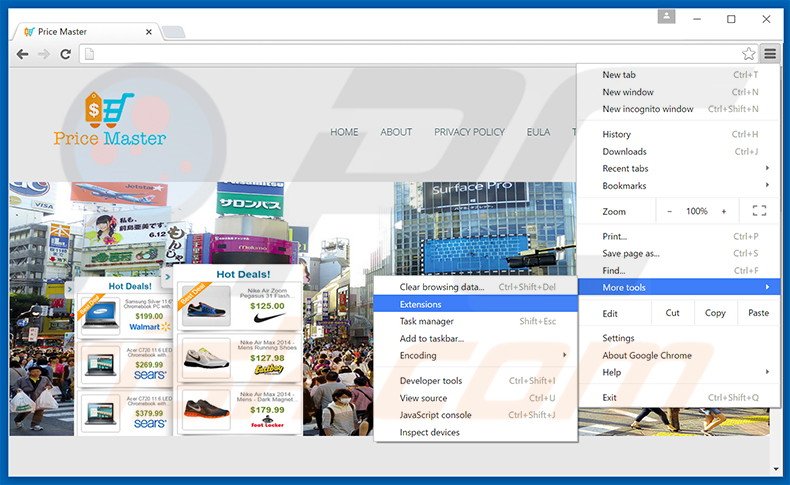
Task: Open the ABOUT page link
Action: tap(396, 132)
